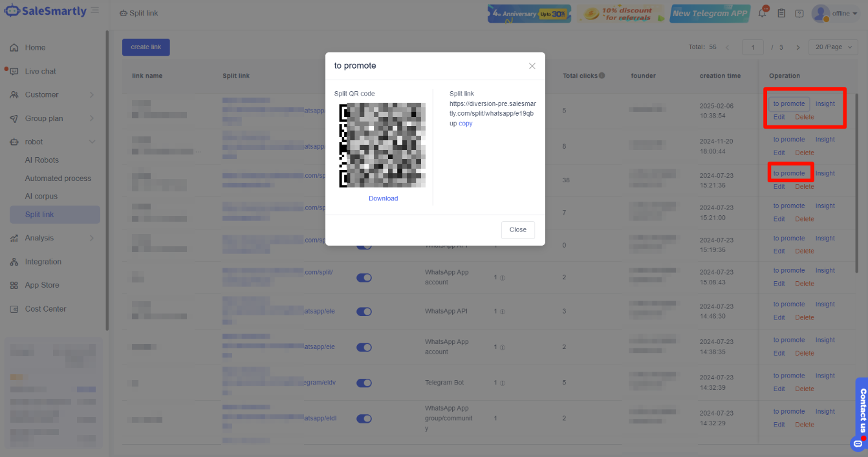
Task: Open AI Robots in the sidebar
Action: pos(42,160)
